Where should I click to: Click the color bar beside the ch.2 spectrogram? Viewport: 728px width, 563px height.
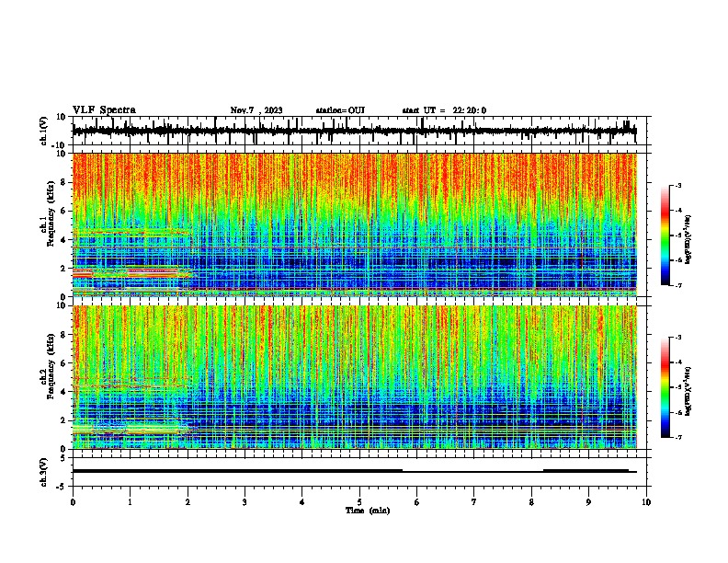pos(665,387)
